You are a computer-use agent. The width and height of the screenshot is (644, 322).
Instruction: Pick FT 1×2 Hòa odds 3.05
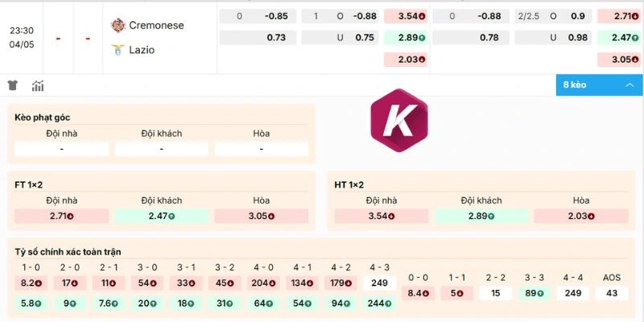coord(261,216)
